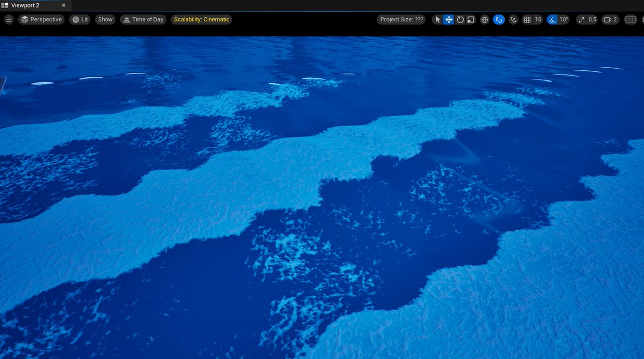Activate the Move tool
The height and width of the screenshot is (359, 644).
tap(449, 19)
